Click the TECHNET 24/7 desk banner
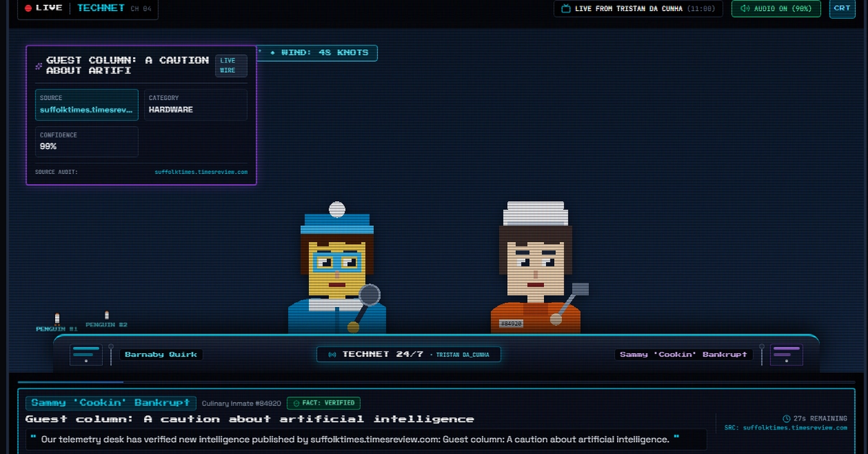Screen dimensions: 868x454 pyautogui.click(x=409, y=354)
